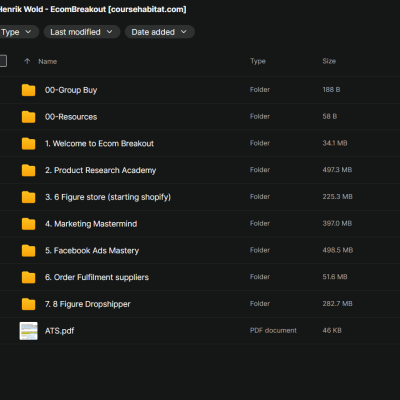
Task: Open the 00-Group Buy folder name
Action: point(71,90)
